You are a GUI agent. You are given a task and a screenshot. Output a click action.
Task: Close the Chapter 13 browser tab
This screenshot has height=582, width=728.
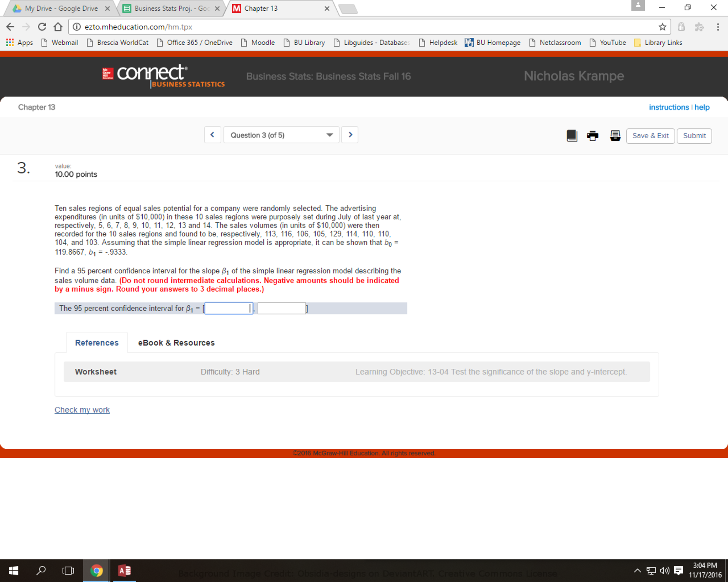327,9
